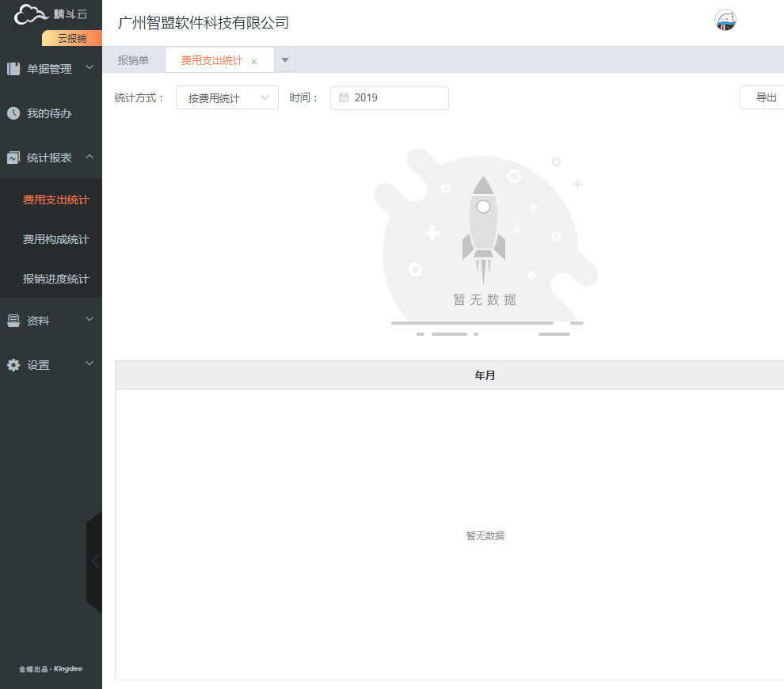The width and height of the screenshot is (784, 689).
Task: Expand the 设置 menu chevron
Action: [89, 364]
